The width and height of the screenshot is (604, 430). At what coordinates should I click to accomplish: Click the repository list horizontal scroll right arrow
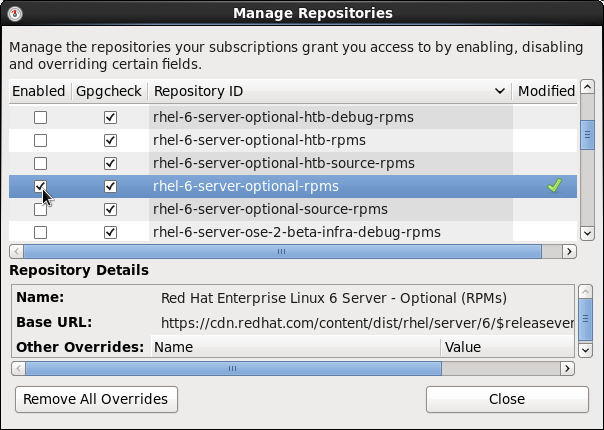tap(569, 252)
